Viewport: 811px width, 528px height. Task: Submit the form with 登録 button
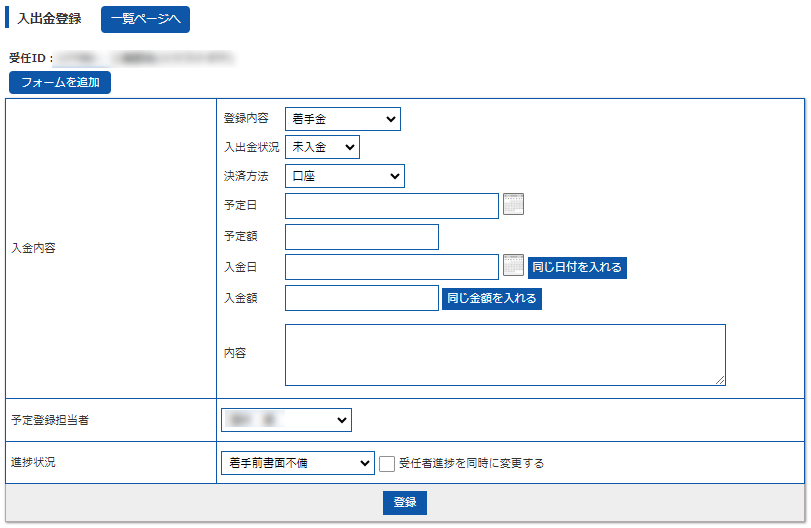pos(405,502)
